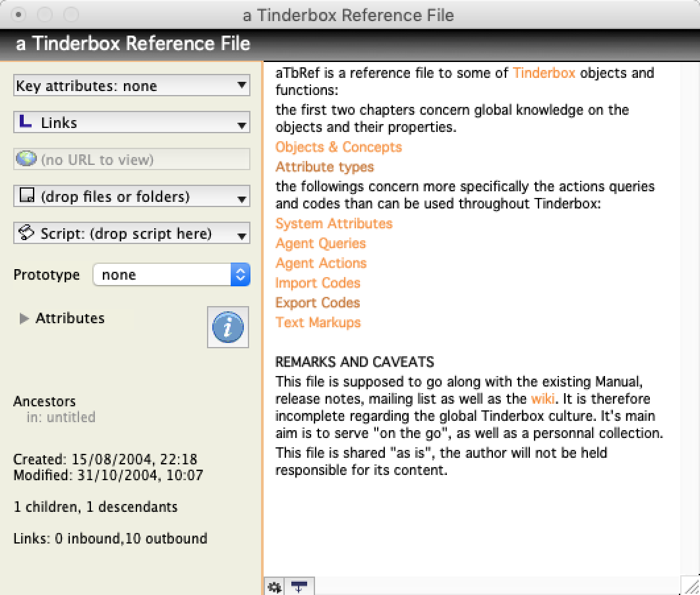Click the blue L icon in Links
This screenshot has width=700, height=595.
(25, 123)
